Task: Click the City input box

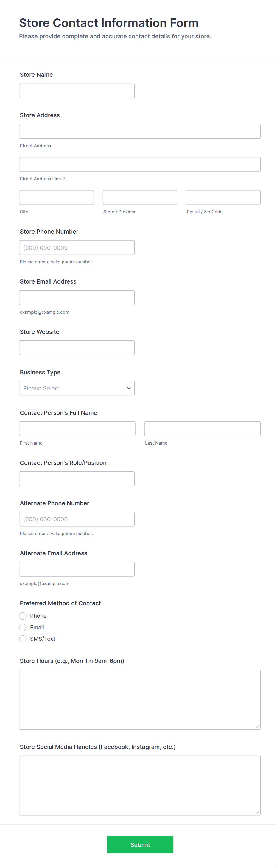Action: (x=56, y=198)
